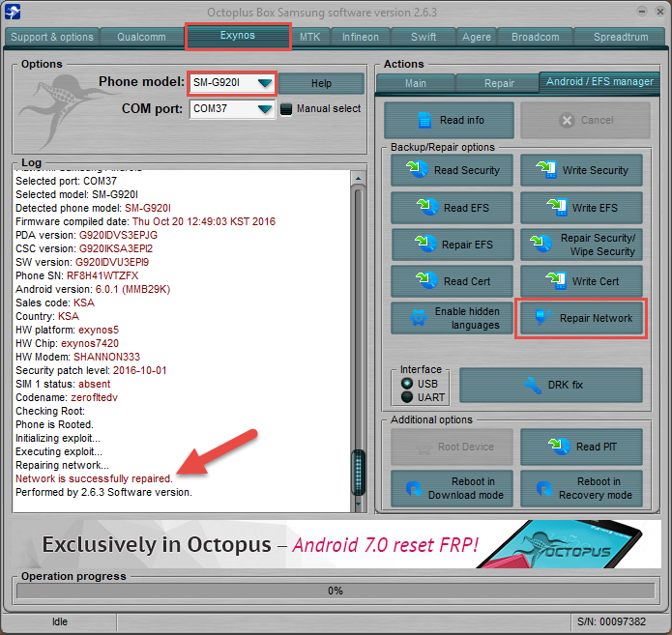Close the Octoplus Box window
This screenshot has width=672, height=635.
[660, 12]
